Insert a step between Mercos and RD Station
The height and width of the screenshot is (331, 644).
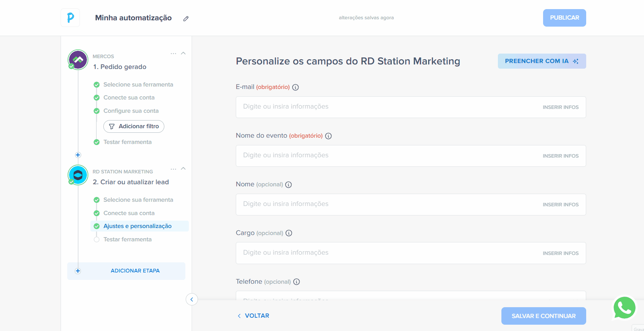(78, 155)
